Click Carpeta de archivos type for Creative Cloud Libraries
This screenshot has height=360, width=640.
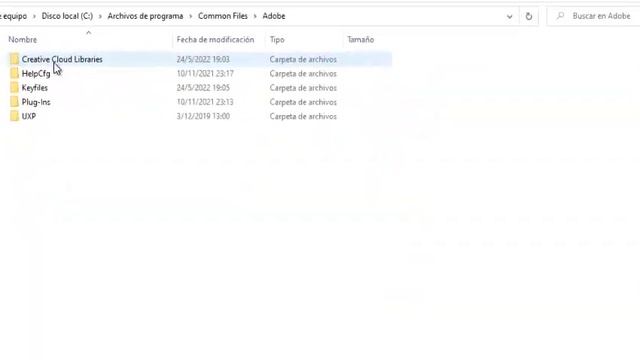pyautogui.click(x=303, y=60)
